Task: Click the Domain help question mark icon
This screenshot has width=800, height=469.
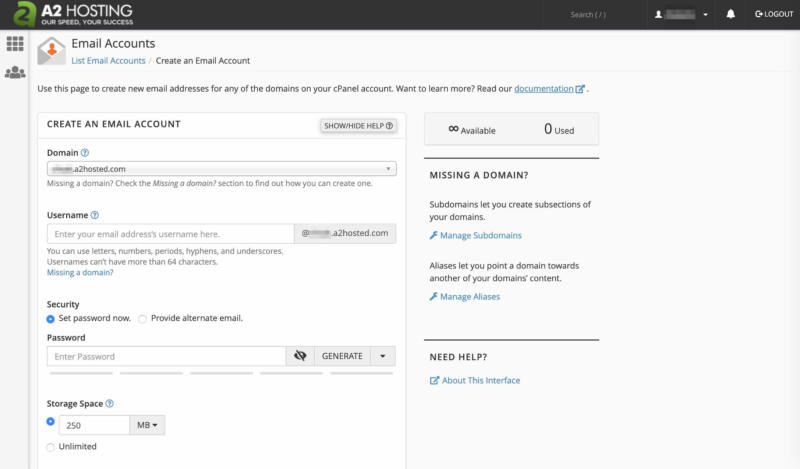Action: pyautogui.click(x=85, y=153)
